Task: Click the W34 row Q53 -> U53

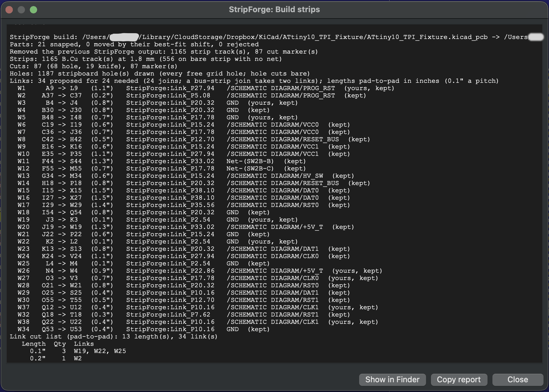Action: tap(144, 329)
